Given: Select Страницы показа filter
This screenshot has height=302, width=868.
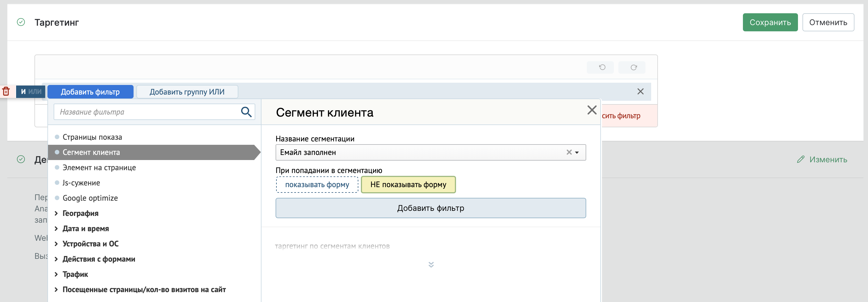Looking at the screenshot, I should coord(92,137).
